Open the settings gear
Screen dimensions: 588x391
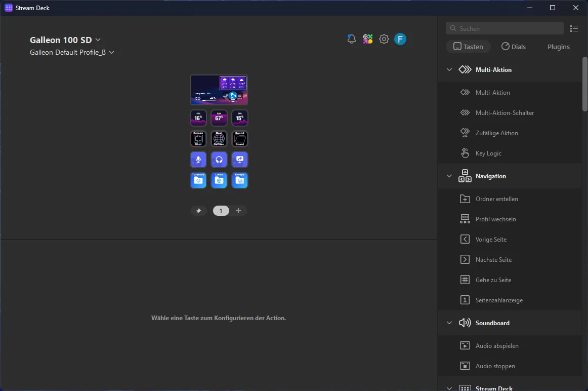[384, 38]
